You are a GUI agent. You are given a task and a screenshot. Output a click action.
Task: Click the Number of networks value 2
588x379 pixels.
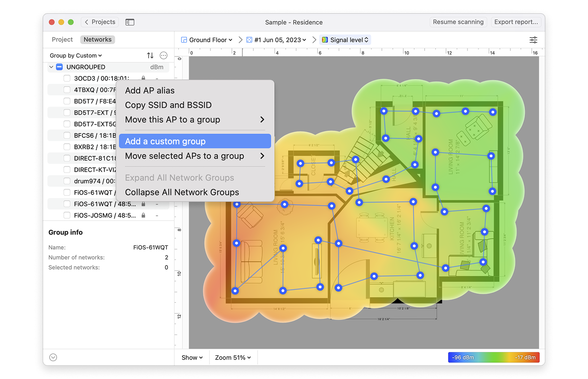tap(166, 257)
